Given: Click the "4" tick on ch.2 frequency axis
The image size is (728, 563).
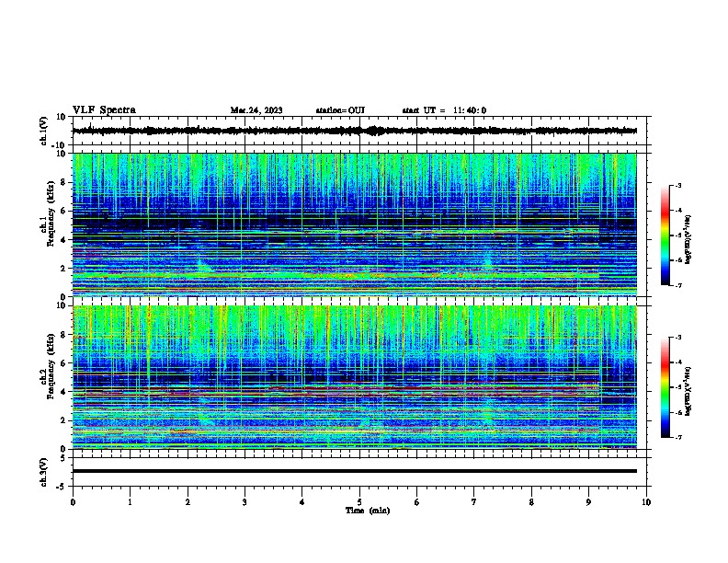Looking at the screenshot, I should (x=63, y=392).
